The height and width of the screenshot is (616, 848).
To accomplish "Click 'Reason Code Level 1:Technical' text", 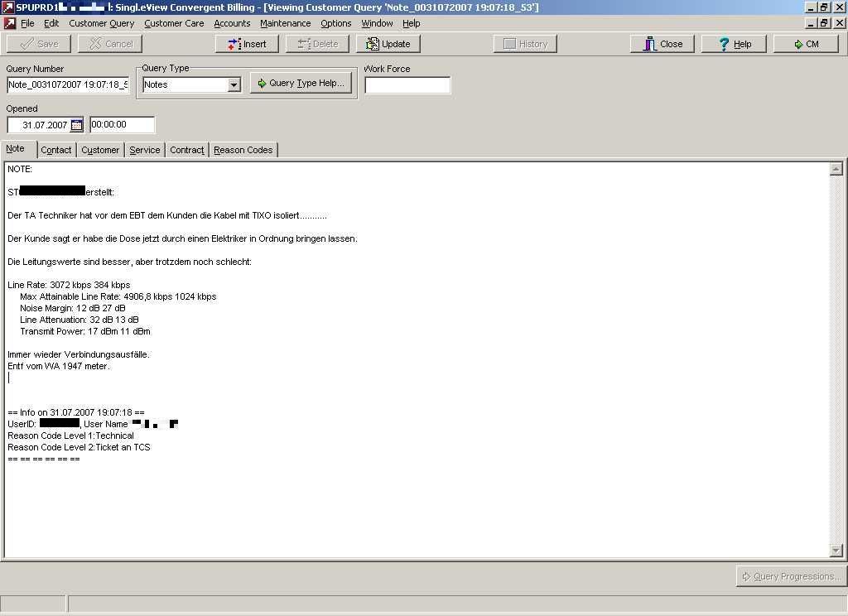I will pos(71,436).
